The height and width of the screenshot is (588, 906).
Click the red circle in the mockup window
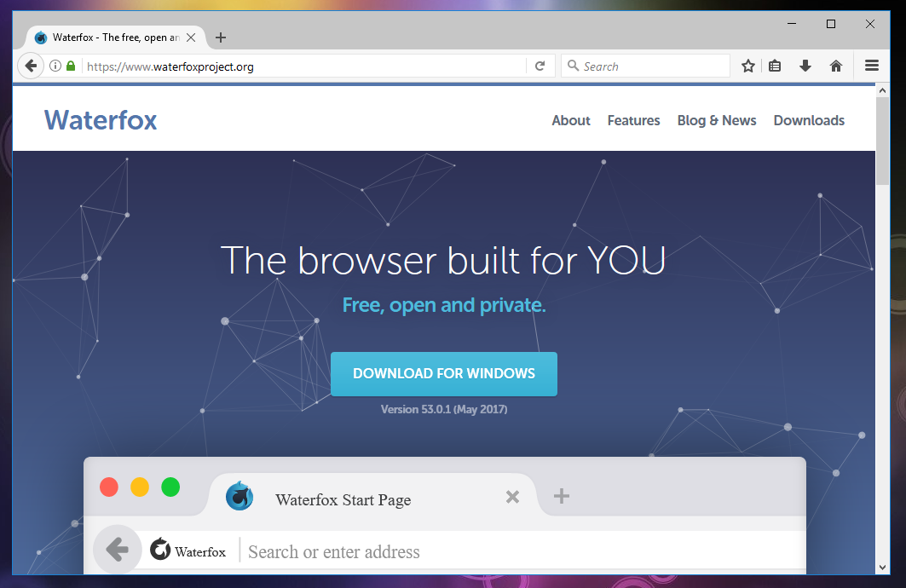(x=108, y=487)
